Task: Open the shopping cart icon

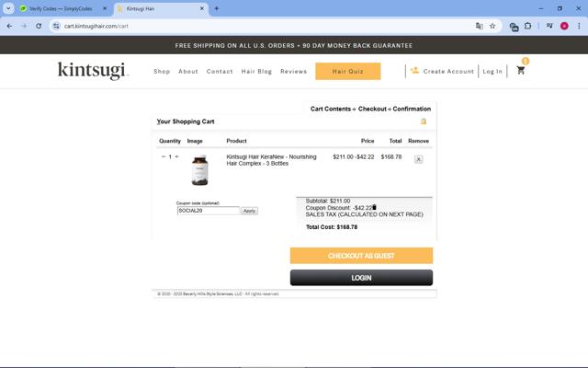Action: (521, 70)
